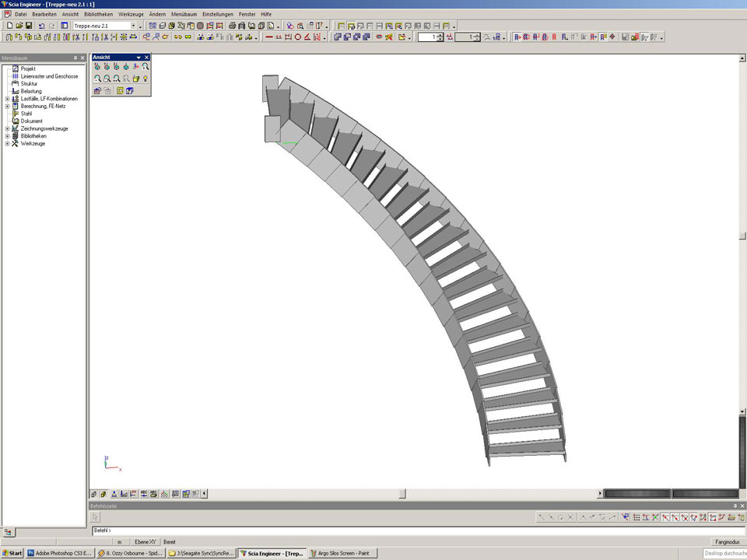
Task: Click the magnifier icon in Ansicht panel top row
Action: click(x=146, y=67)
